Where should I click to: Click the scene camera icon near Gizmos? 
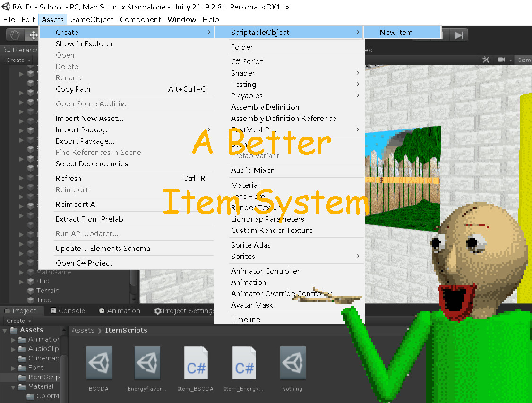[502, 60]
